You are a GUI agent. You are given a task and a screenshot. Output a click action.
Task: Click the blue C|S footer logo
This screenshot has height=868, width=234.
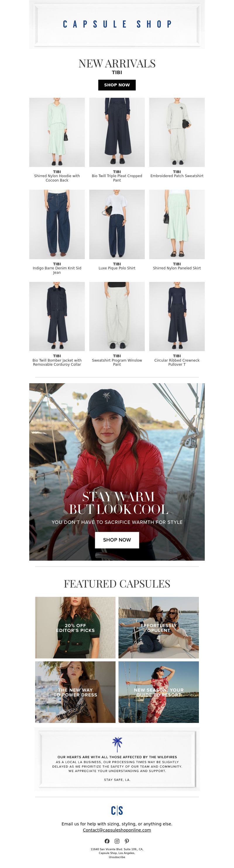click(x=117, y=811)
